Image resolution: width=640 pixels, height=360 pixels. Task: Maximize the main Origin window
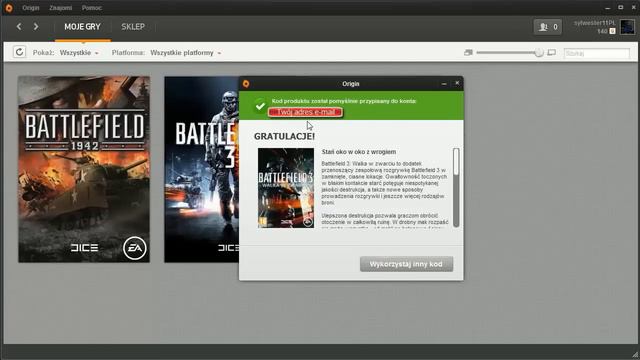pos(620,7)
